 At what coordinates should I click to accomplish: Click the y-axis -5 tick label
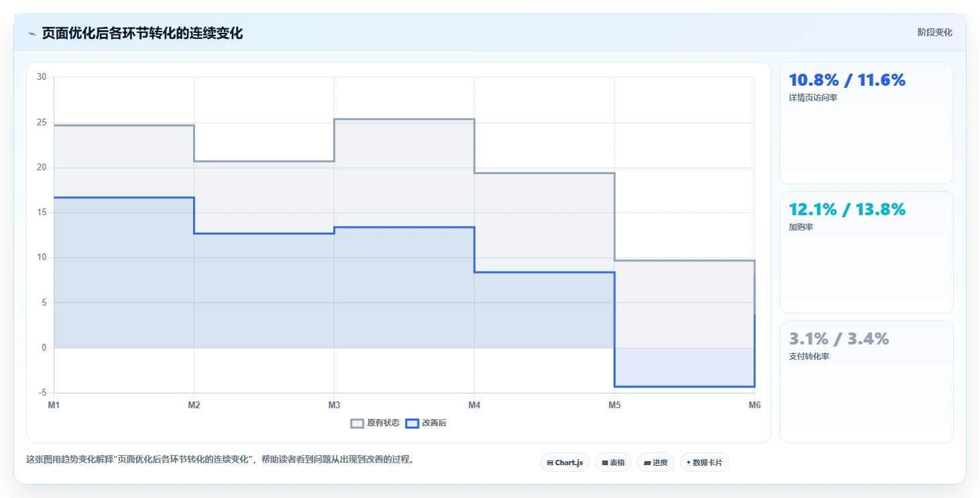[43, 393]
